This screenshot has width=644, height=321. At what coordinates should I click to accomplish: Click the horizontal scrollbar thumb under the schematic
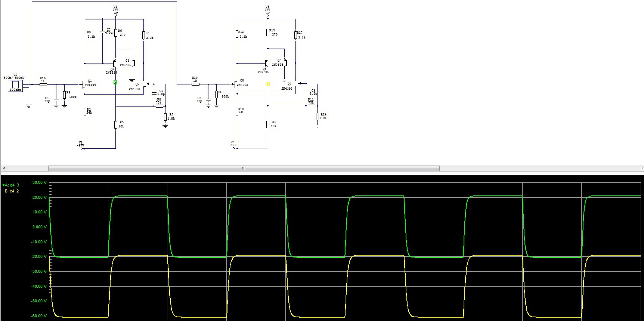244,168
